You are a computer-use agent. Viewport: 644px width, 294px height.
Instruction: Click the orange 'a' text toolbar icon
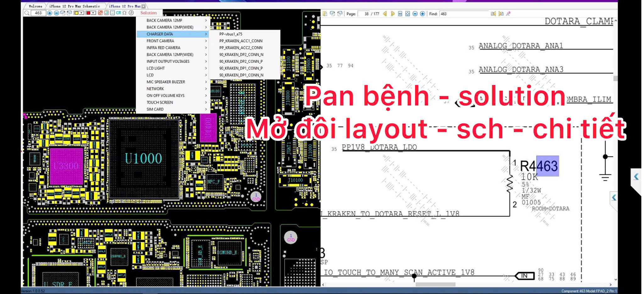point(107,13)
